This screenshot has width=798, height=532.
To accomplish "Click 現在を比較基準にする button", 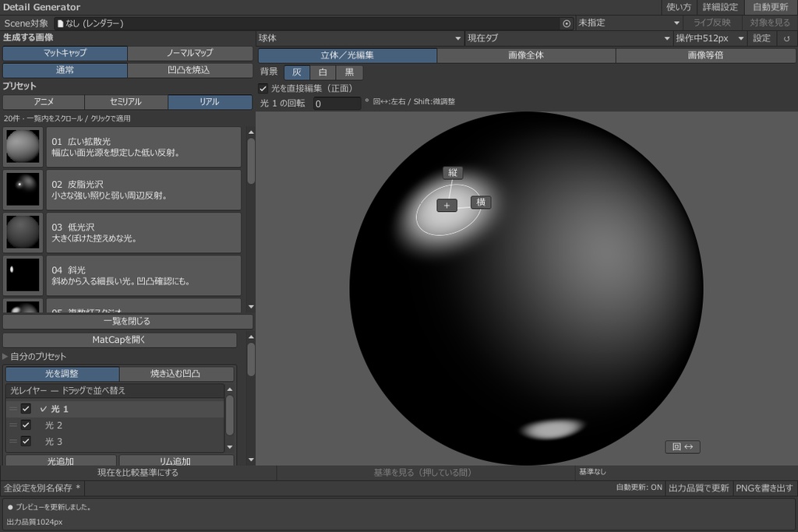I will (138, 473).
